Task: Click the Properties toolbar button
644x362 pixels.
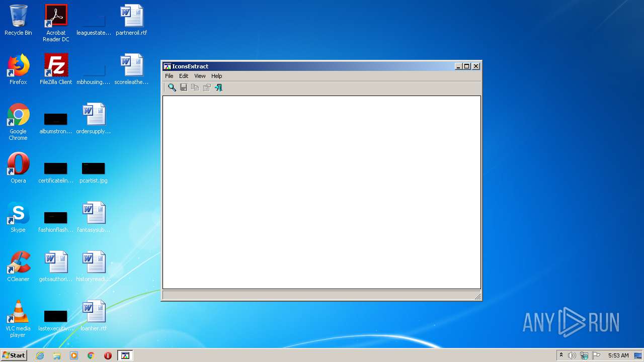Action: [207, 87]
